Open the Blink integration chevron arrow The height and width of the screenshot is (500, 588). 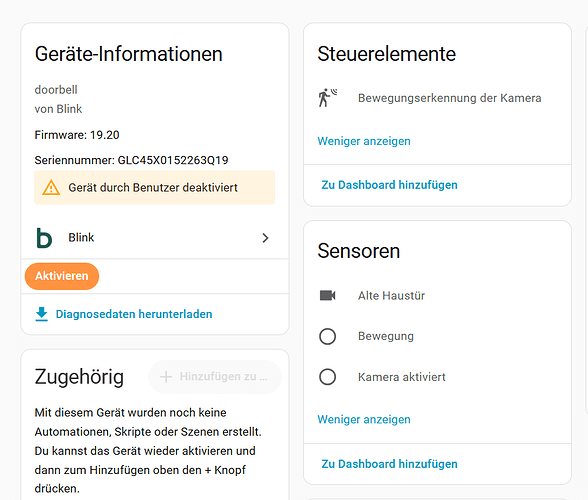[265, 238]
